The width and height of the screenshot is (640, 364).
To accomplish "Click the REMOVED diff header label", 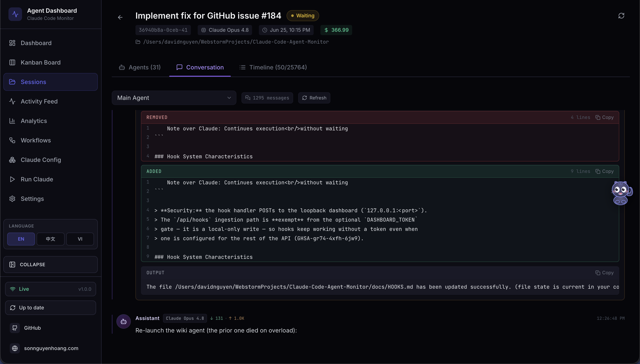I will pyautogui.click(x=157, y=117).
